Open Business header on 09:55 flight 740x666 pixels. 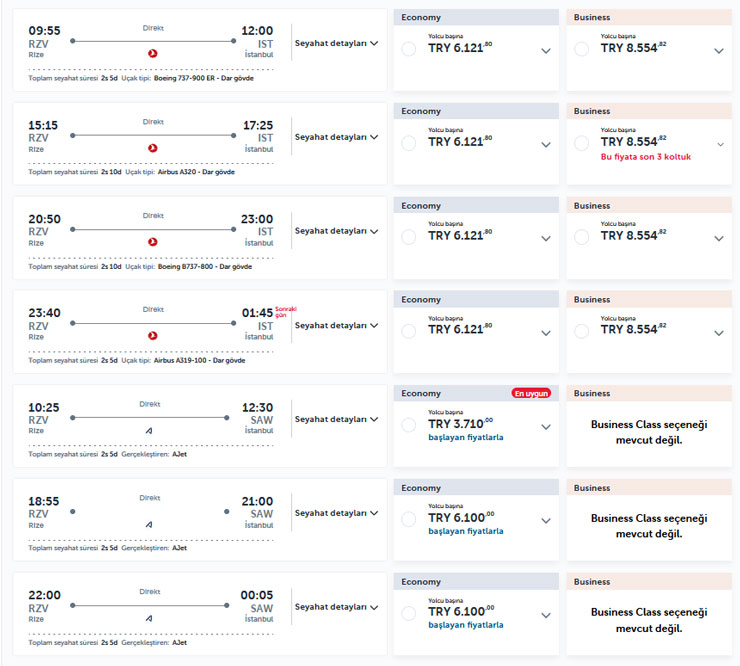click(x=648, y=17)
